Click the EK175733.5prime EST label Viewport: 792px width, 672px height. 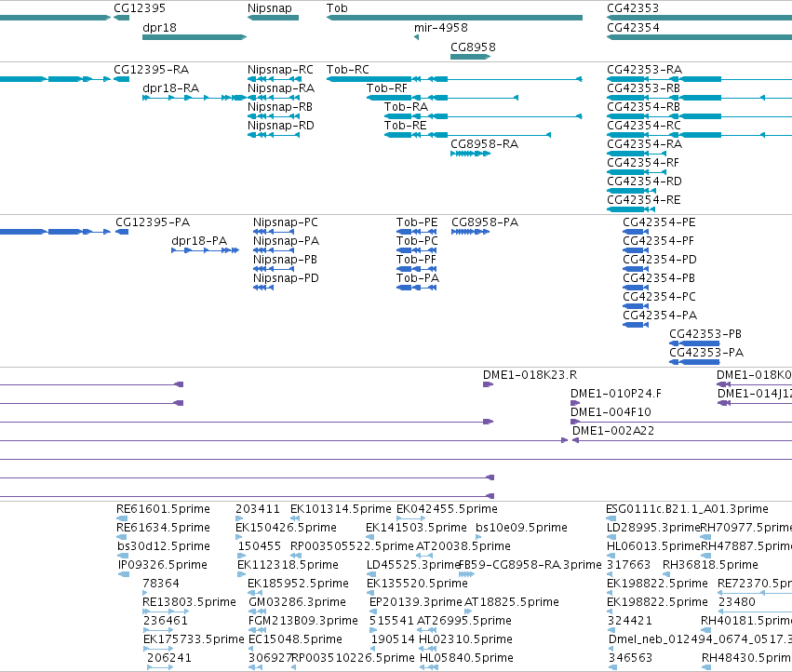coord(194,639)
